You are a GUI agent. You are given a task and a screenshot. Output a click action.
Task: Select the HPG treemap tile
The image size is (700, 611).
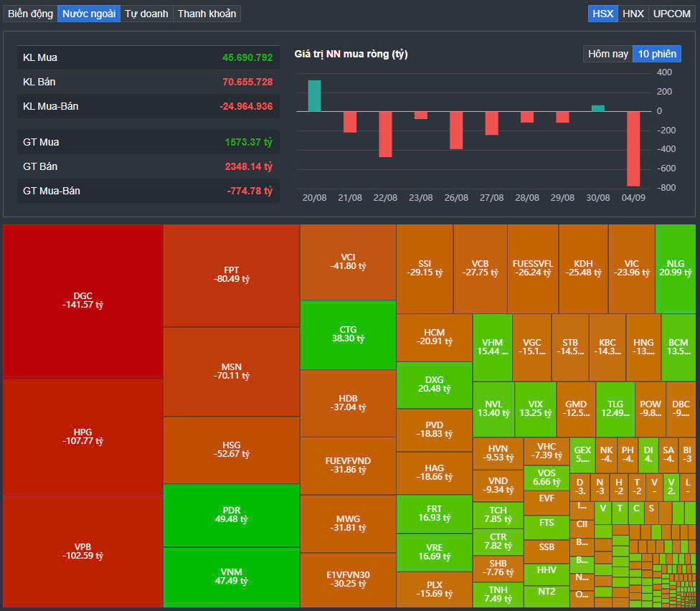(x=82, y=437)
